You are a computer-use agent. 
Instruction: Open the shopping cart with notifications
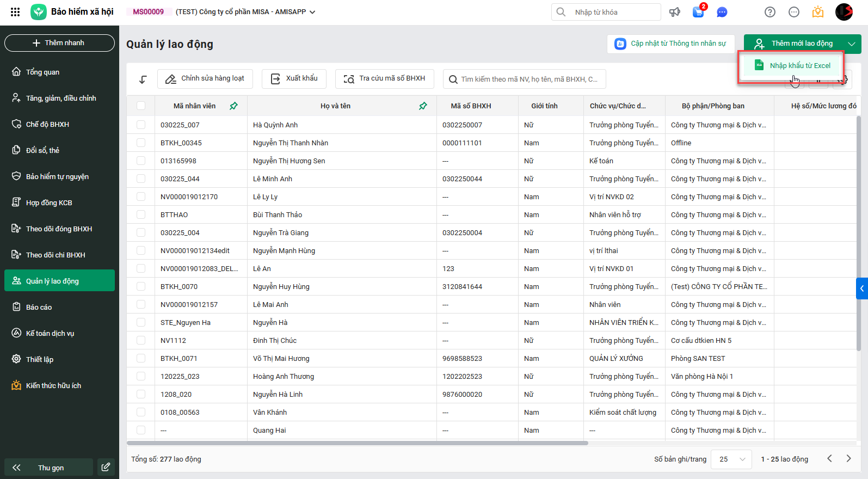698,12
